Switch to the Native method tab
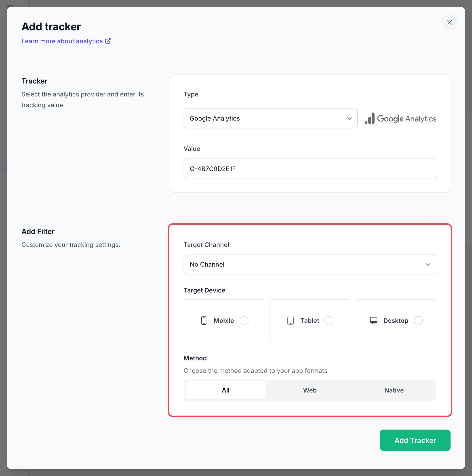The width and height of the screenshot is (472, 476). (x=394, y=390)
